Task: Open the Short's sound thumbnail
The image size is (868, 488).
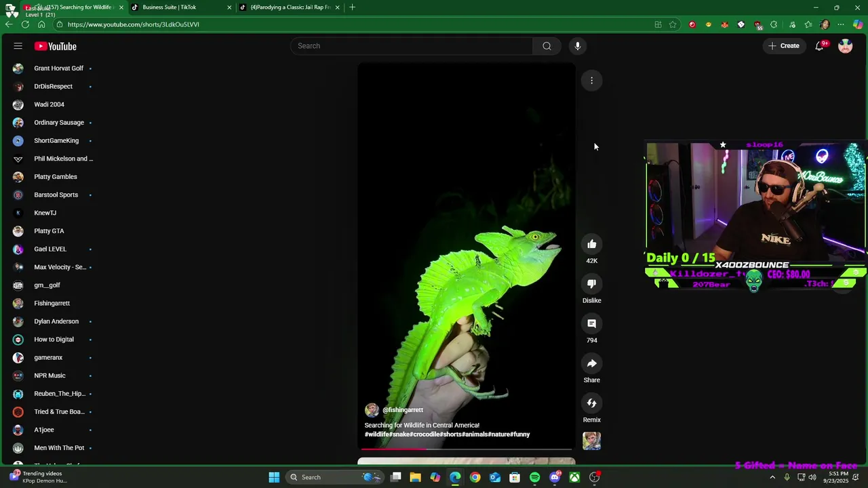Action: pos(591,441)
